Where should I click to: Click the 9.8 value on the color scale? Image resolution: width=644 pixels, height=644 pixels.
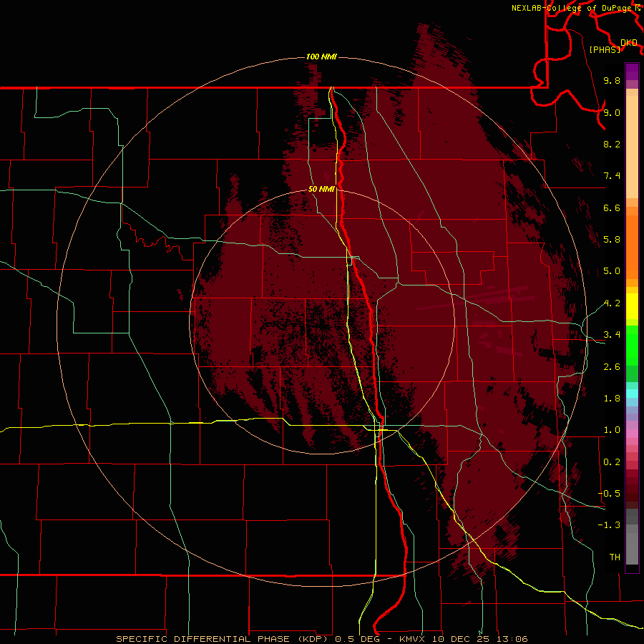(612, 80)
